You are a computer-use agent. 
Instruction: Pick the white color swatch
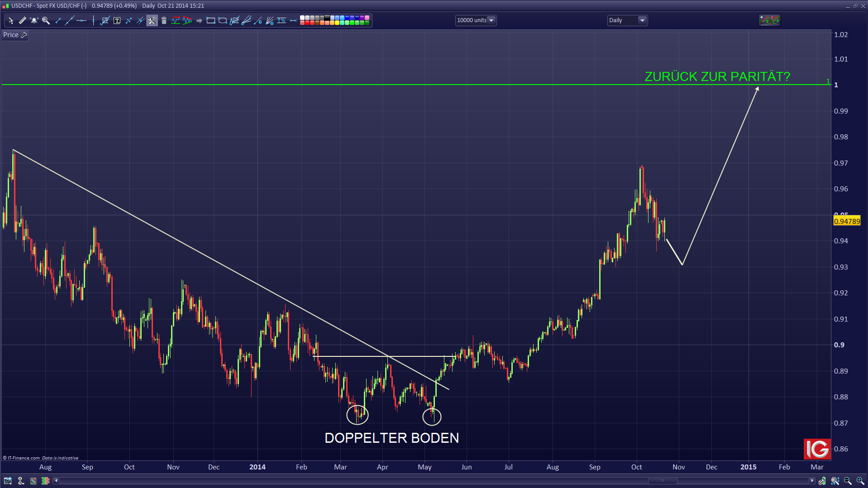point(302,18)
